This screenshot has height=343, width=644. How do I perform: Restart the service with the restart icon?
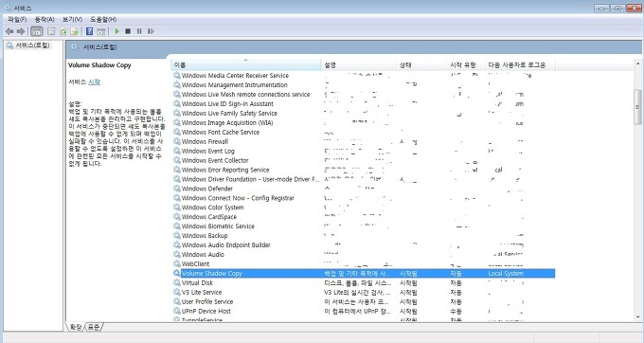coord(151,31)
